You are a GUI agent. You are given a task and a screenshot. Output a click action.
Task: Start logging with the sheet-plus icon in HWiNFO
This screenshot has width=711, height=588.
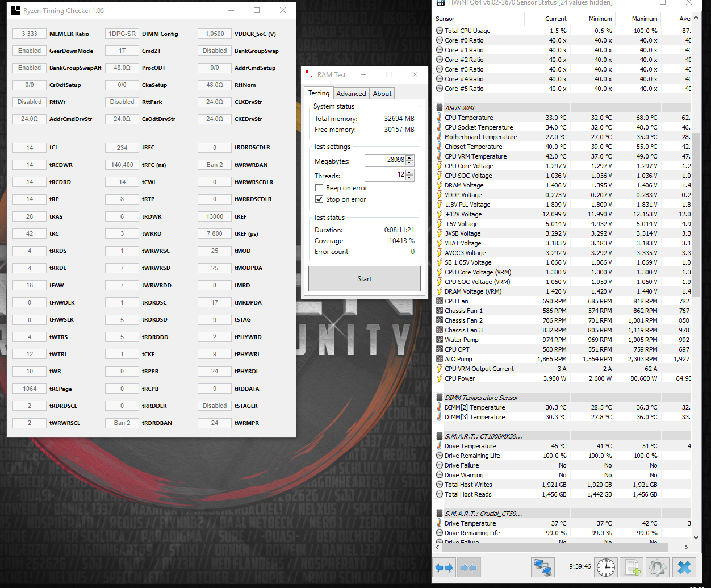pos(631,567)
